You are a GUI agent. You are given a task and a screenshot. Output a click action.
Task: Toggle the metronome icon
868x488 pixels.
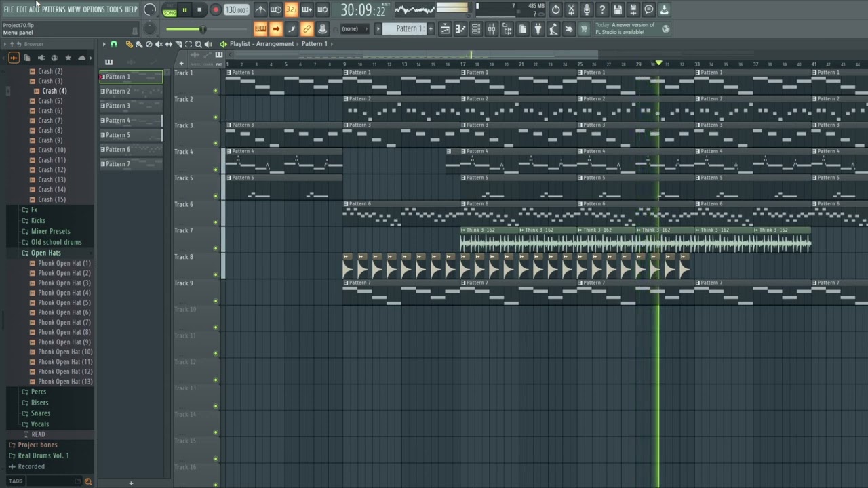pyautogui.click(x=260, y=9)
